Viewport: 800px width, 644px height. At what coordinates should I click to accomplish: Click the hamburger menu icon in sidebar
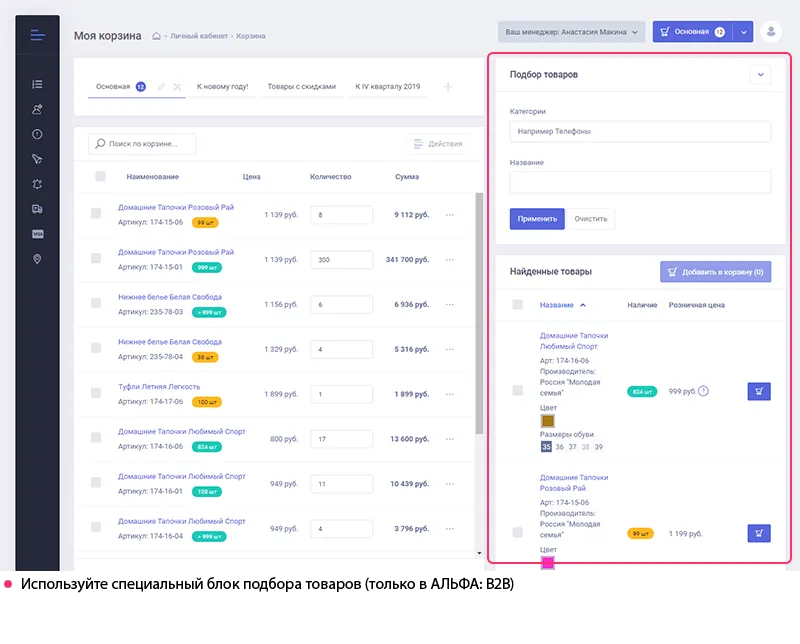(37, 36)
